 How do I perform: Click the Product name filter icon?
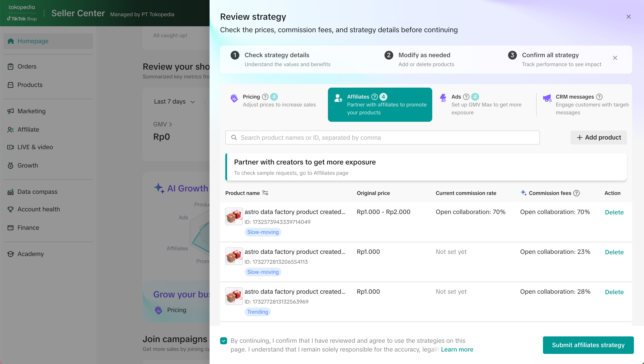265,193
